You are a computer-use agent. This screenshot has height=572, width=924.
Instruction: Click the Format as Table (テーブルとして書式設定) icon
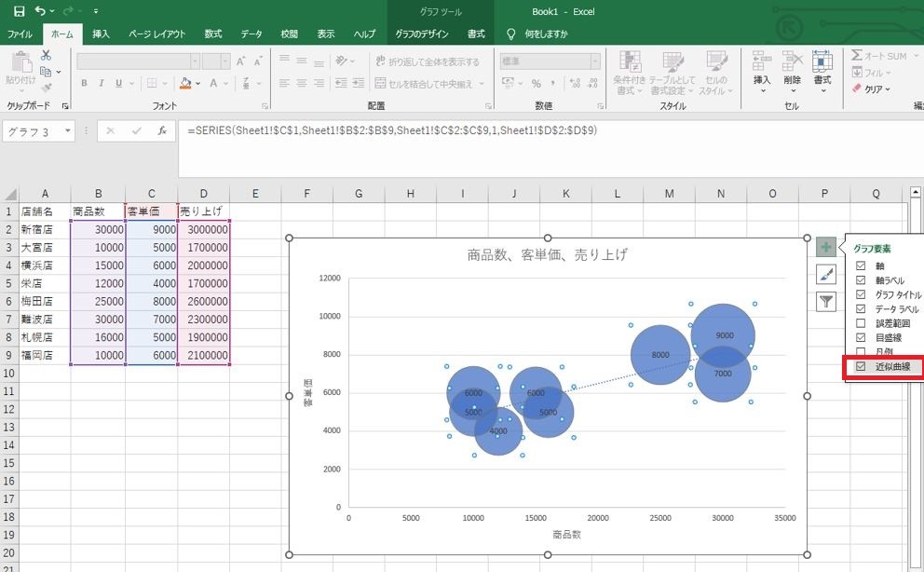click(x=673, y=61)
